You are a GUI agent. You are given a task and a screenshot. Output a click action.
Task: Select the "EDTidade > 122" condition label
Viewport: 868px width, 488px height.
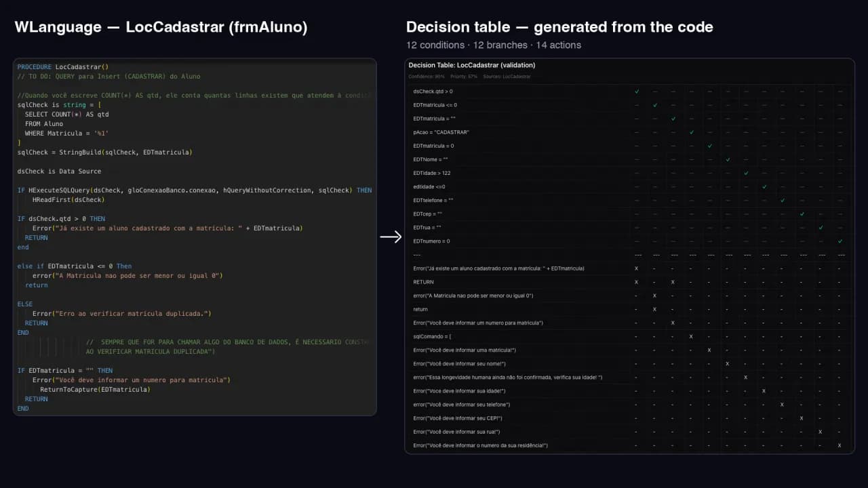pos(432,173)
